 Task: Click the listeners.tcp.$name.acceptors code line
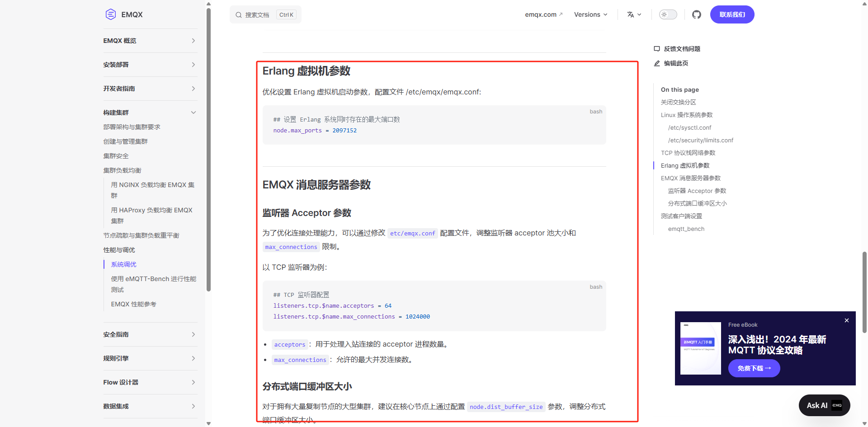(332, 305)
